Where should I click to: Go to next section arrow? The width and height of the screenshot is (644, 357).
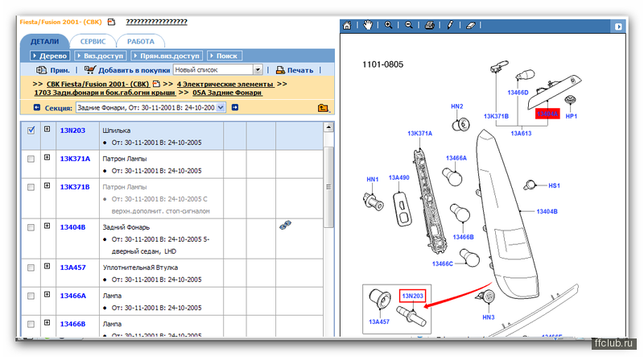click(x=235, y=107)
